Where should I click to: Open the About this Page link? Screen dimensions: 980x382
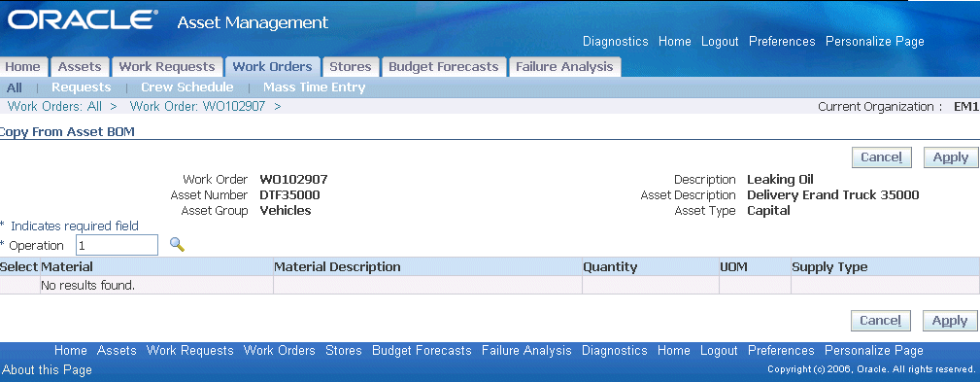coord(48,370)
